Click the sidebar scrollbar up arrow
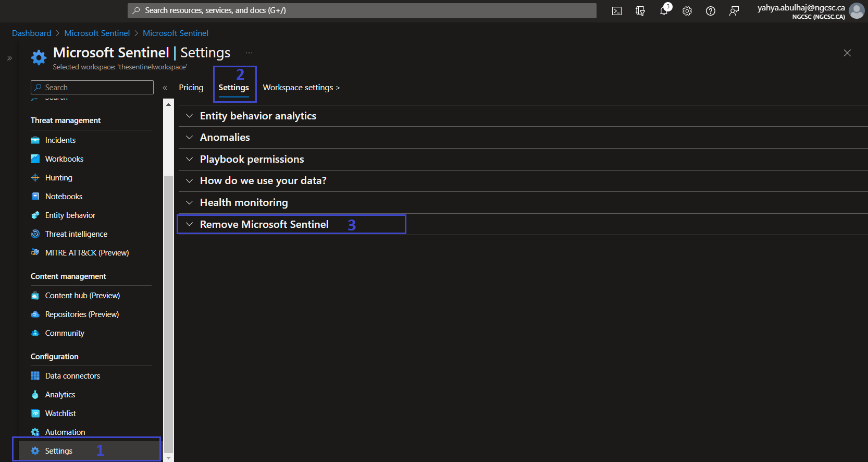868x462 pixels. coord(168,105)
